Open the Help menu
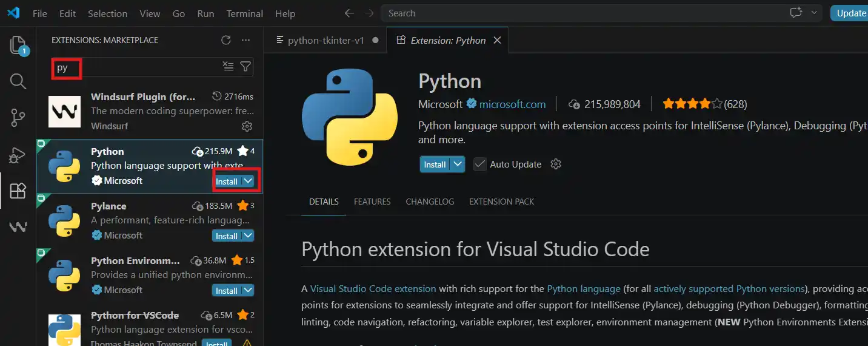 click(x=285, y=13)
